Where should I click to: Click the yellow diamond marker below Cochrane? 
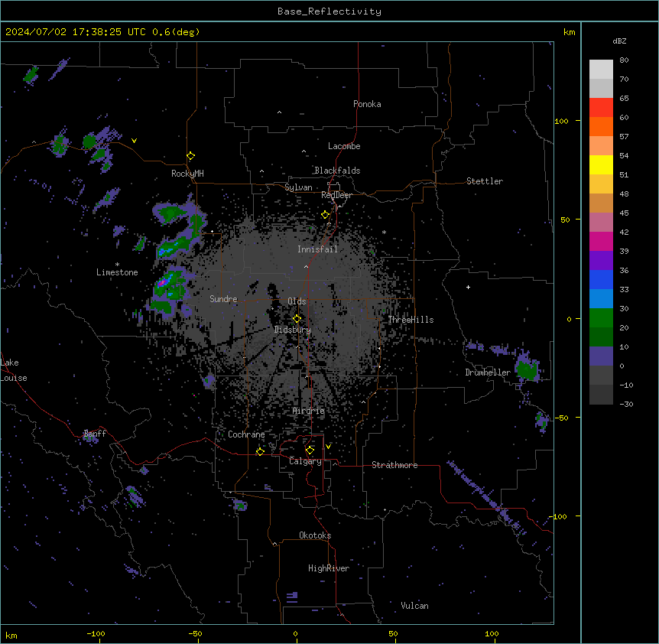click(260, 451)
